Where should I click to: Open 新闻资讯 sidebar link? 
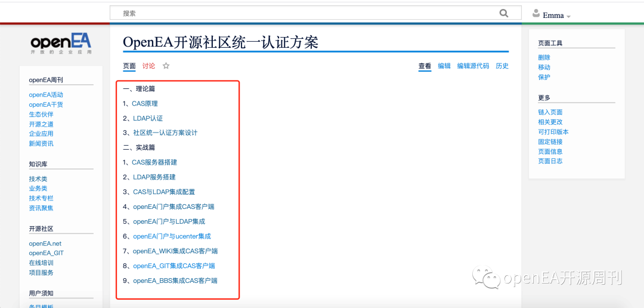(41, 143)
